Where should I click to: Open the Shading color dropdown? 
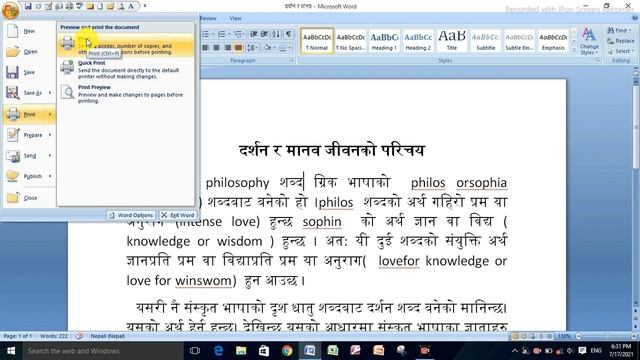269,48
